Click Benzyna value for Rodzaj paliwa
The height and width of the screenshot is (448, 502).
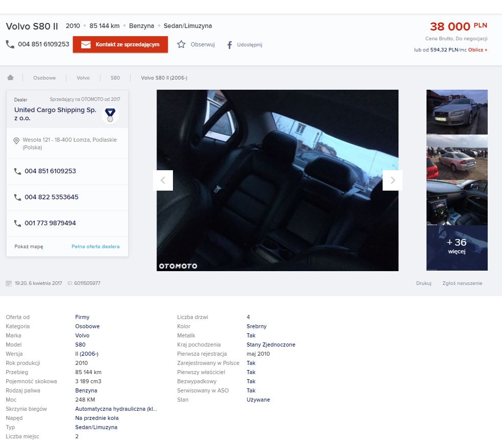pyautogui.click(x=86, y=391)
